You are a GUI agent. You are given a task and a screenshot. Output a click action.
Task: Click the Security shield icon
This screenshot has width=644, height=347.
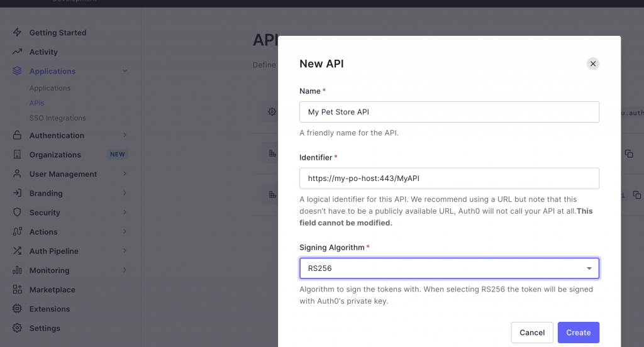pos(17,212)
